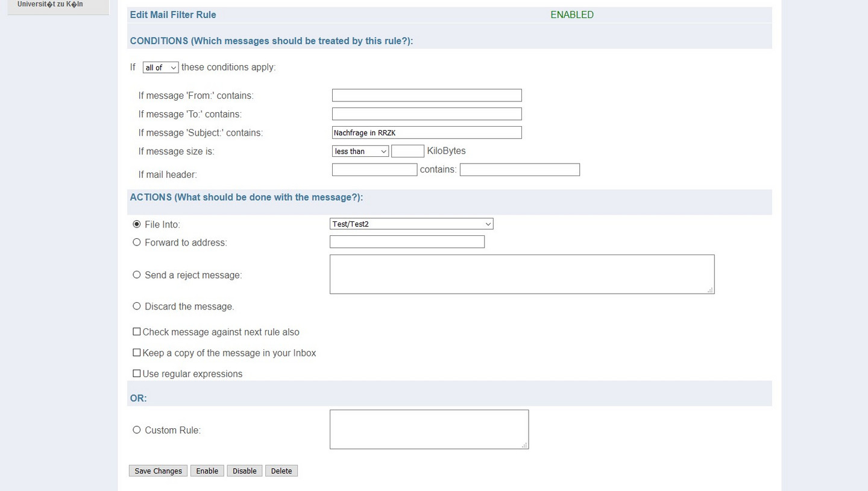Viewport: 868px width, 491px height.
Task: Enable 'Check message against next rule also'
Action: tap(137, 332)
